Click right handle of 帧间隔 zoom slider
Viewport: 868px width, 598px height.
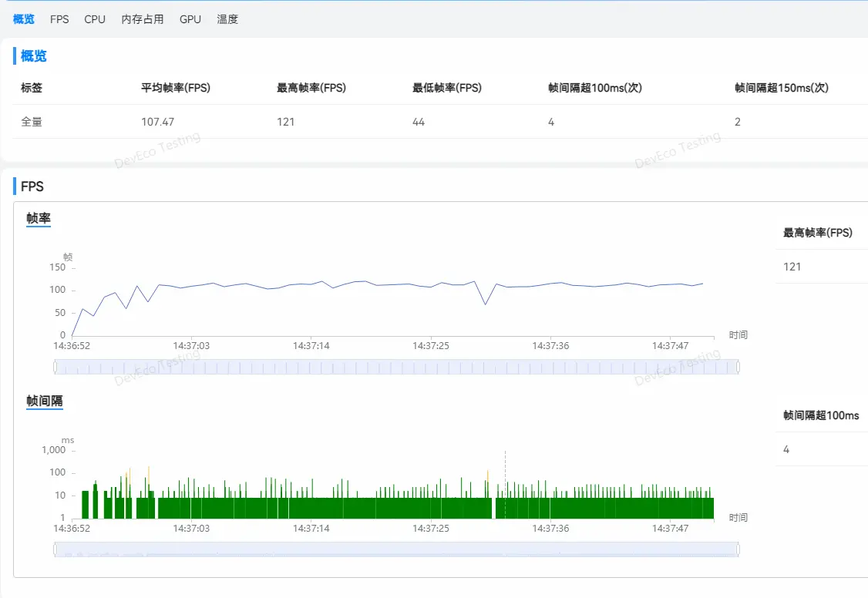click(738, 549)
